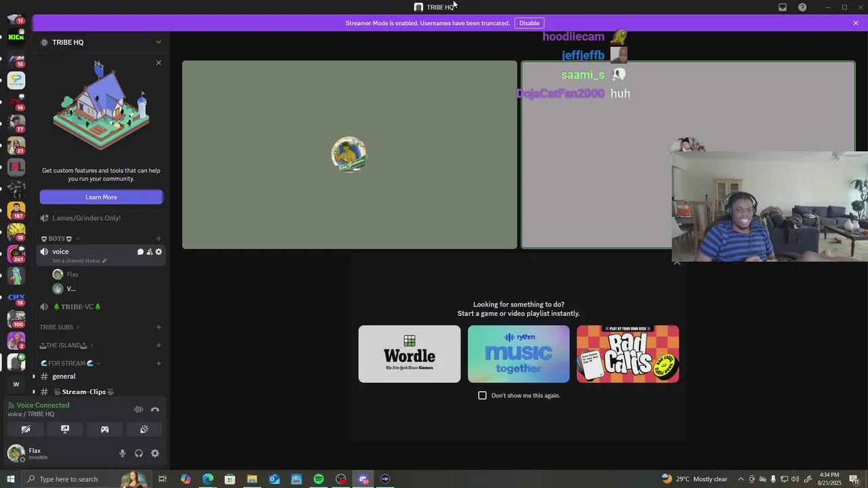868x488 pixels.
Task: Open voice channel edit settings gear
Action: point(159,251)
